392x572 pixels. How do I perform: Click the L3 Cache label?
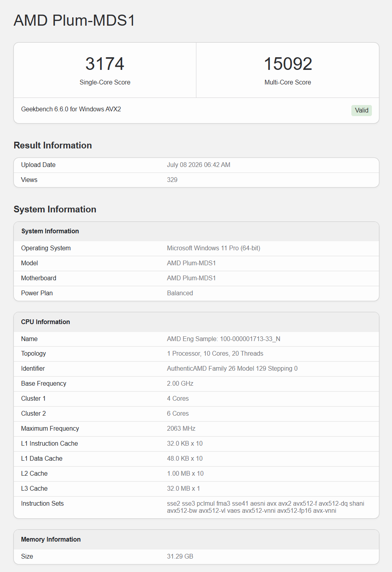point(34,488)
